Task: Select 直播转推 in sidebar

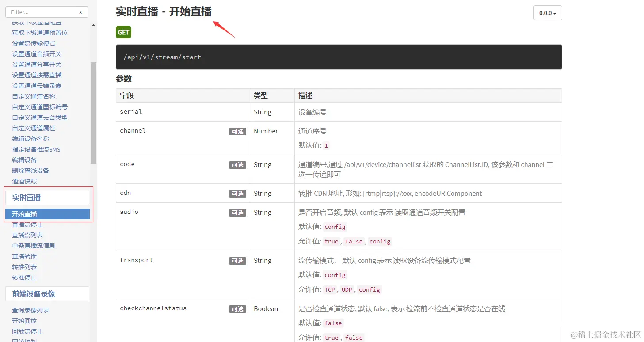Action: (24, 256)
